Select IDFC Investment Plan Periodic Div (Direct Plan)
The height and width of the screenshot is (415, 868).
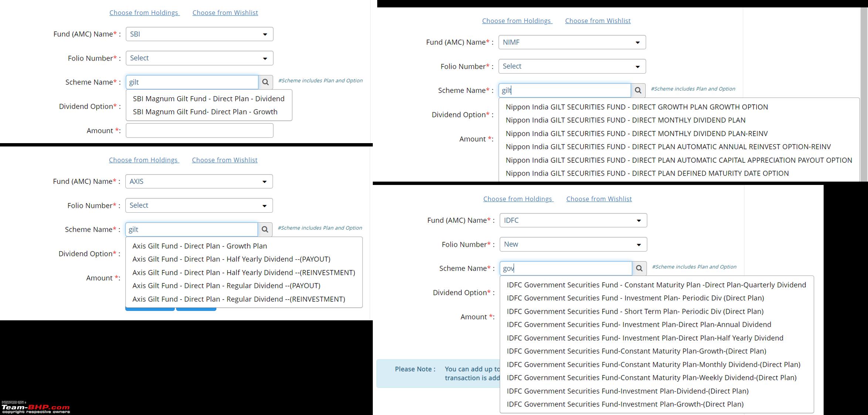pos(656,298)
